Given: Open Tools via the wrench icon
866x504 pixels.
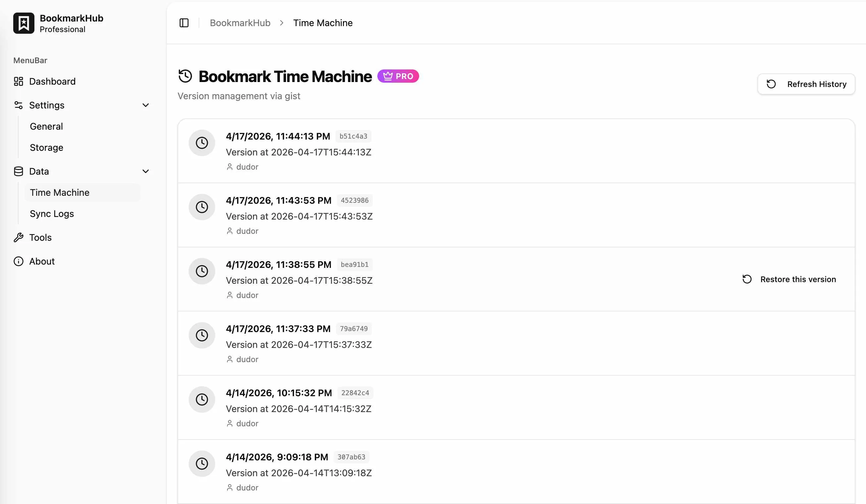Looking at the screenshot, I should [x=18, y=237].
